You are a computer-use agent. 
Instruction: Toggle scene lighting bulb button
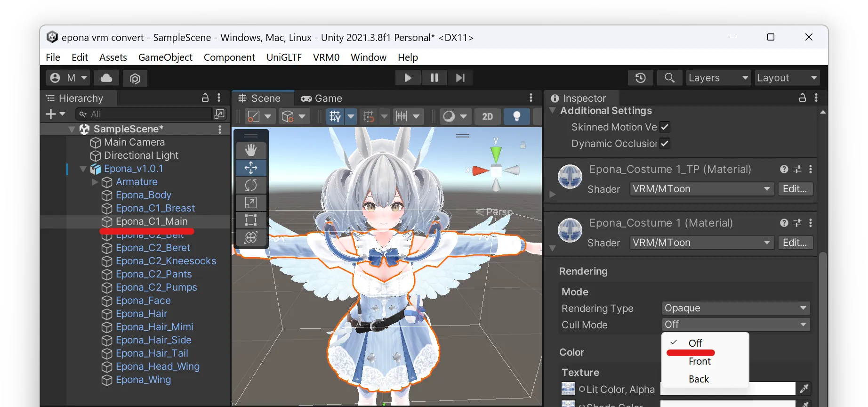(x=516, y=116)
